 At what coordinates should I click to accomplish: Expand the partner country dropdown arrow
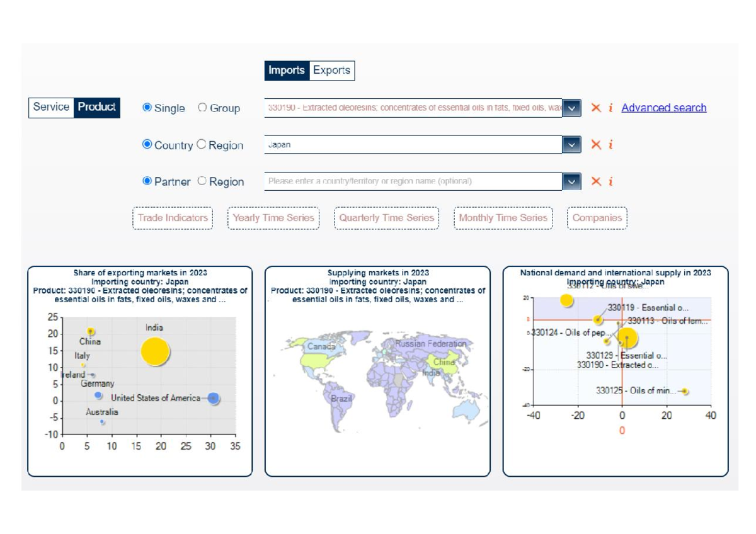pos(571,181)
